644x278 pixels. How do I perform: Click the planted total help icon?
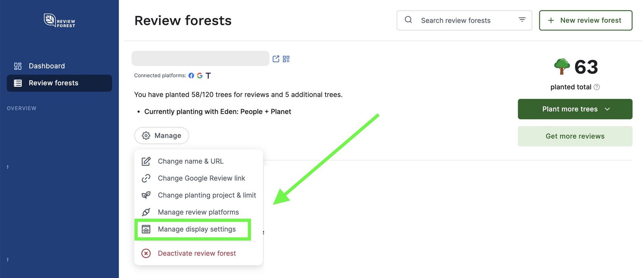point(597,87)
